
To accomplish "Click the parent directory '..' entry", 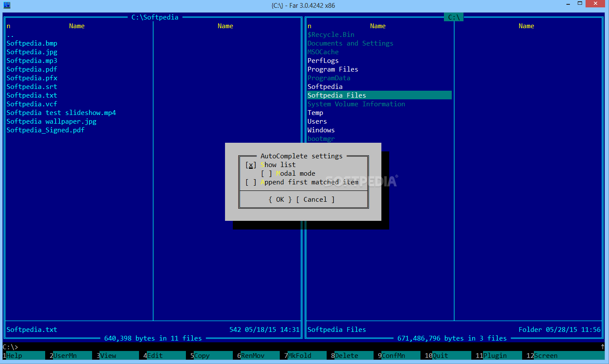I will pyautogui.click(x=10, y=35).
